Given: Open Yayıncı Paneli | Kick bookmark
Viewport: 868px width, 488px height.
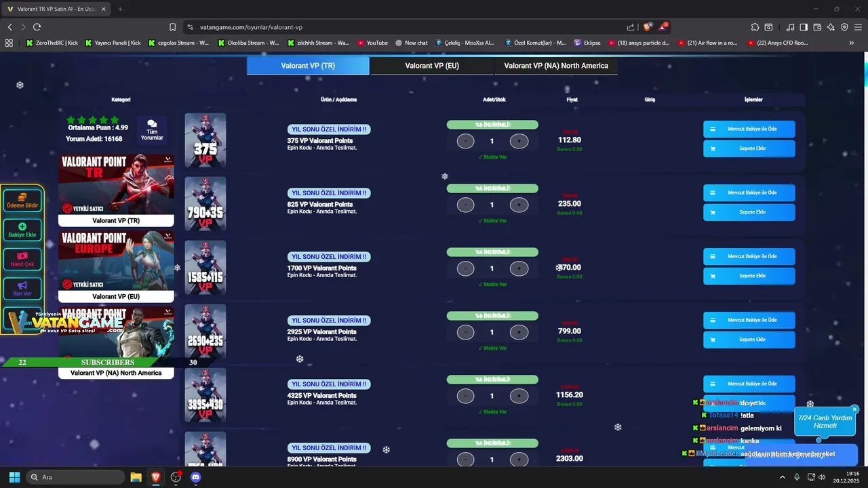Looking at the screenshot, I should 113,43.
